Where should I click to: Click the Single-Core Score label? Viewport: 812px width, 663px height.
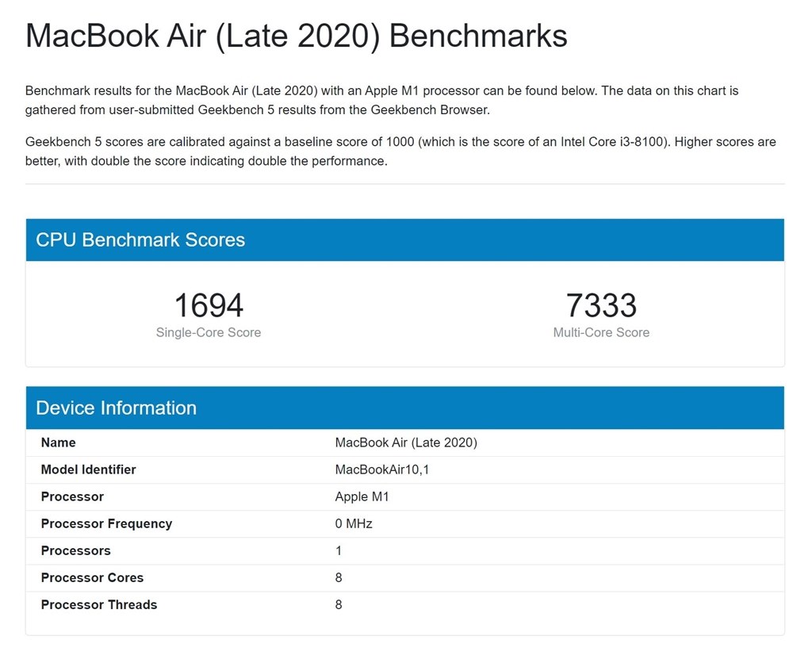(209, 332)
